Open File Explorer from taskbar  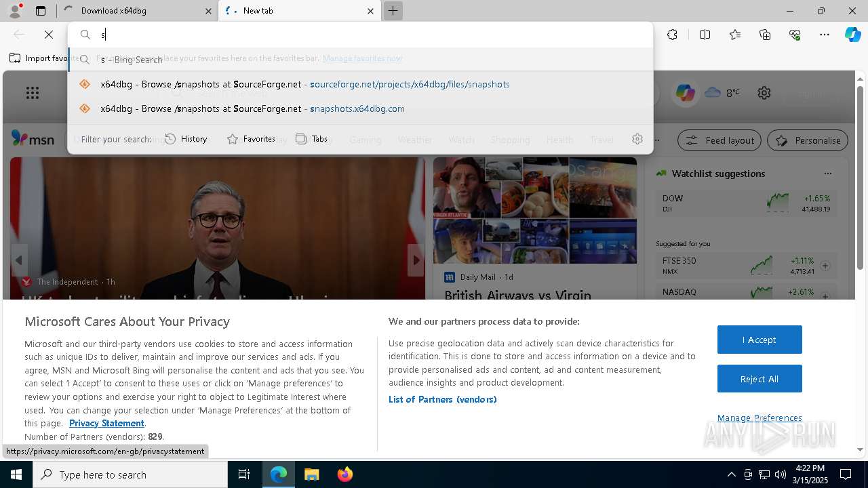click(311, 474)
